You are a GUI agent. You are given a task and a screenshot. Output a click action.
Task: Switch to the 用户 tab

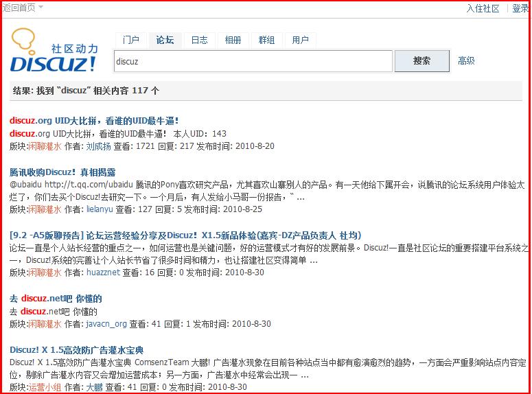300,40
